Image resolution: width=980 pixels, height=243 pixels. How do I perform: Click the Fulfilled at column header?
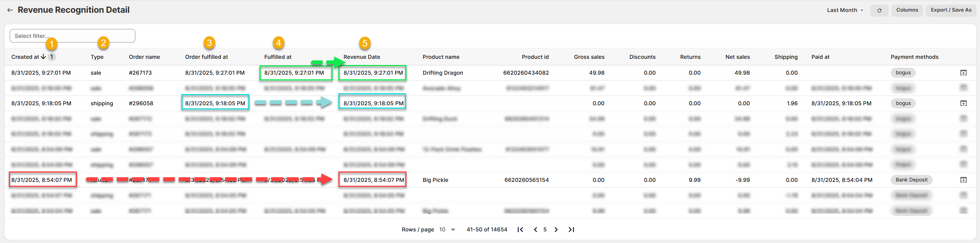tap(278, 57)
